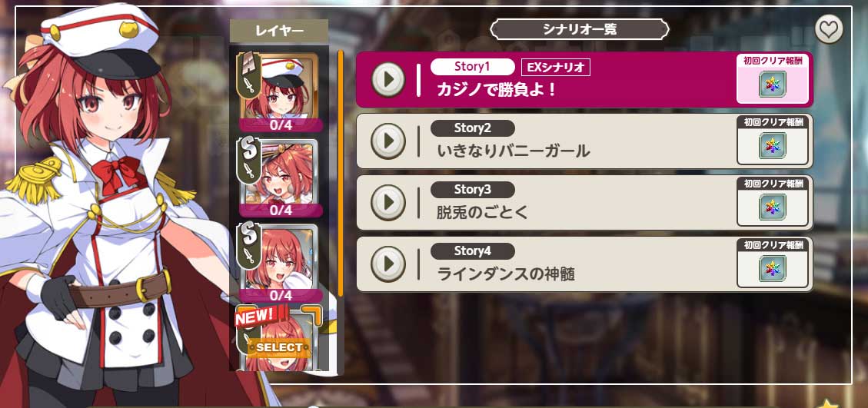Toggle the heart favorite icon

point(829,29)
